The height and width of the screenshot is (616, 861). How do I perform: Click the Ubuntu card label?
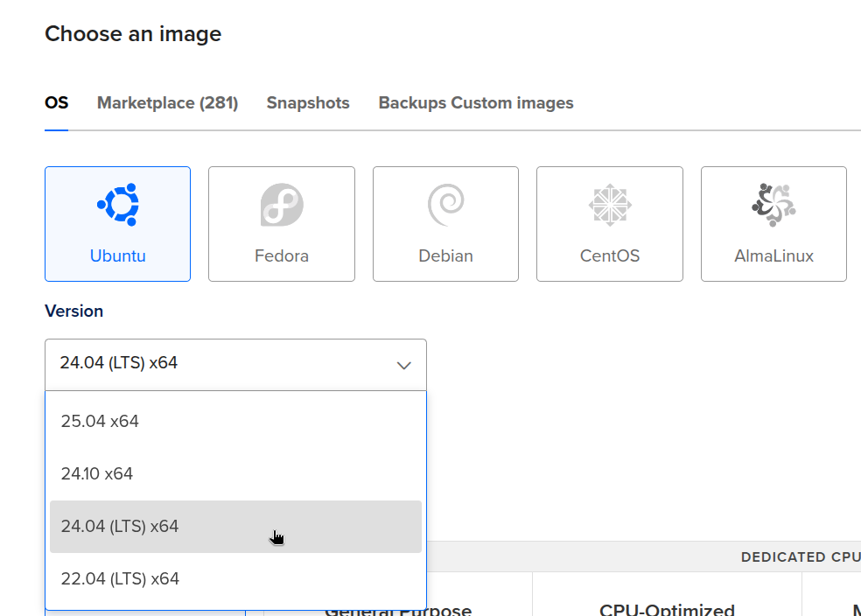[117, 255]
